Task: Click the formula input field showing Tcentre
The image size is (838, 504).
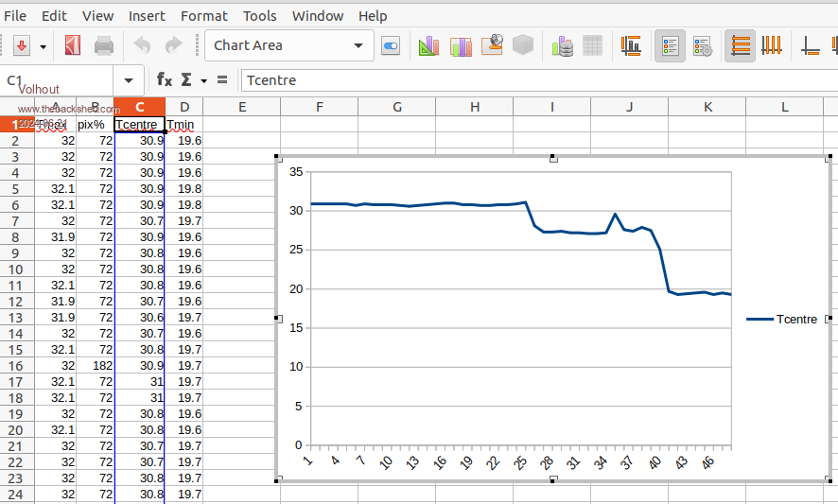Action: coord(530,80)
